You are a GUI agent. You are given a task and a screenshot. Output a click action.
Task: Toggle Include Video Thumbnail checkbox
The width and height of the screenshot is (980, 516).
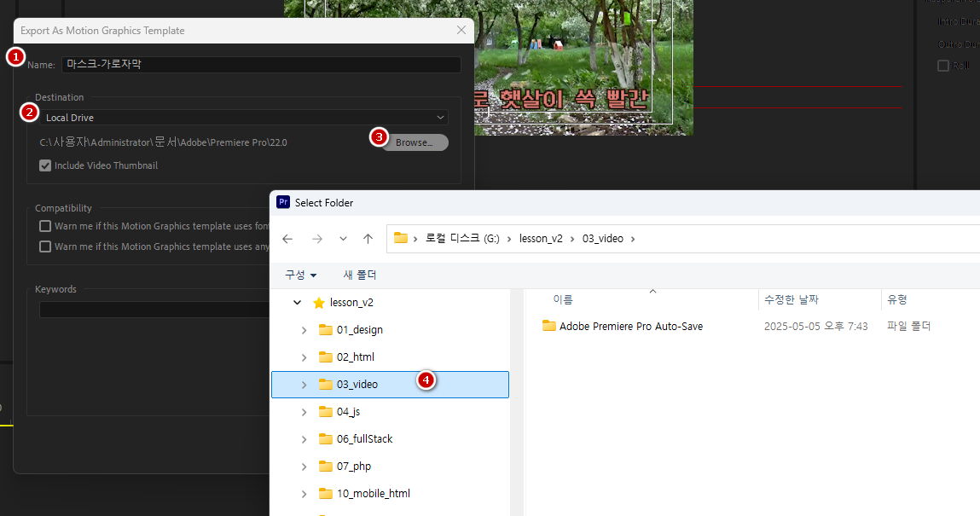click(45, 165)
